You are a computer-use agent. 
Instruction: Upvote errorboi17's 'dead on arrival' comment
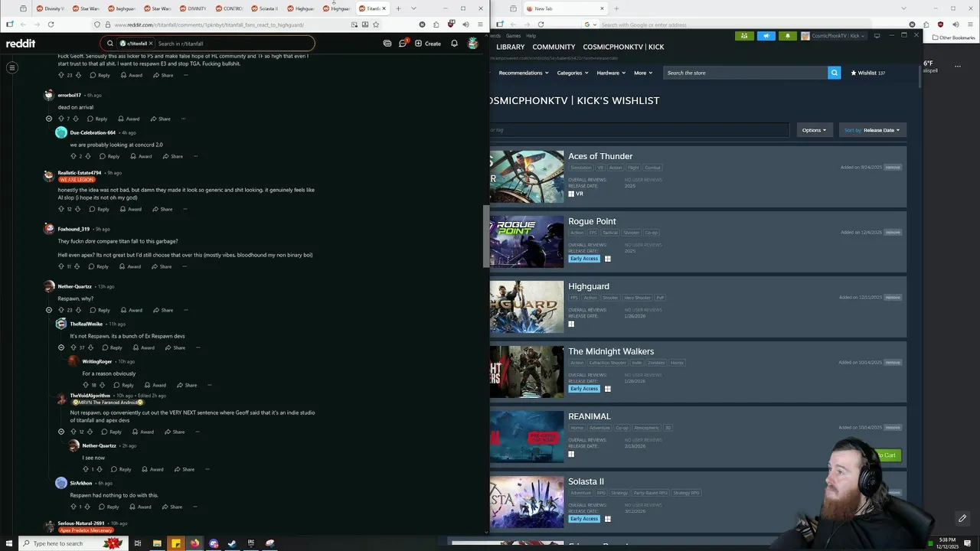[60, 119]
